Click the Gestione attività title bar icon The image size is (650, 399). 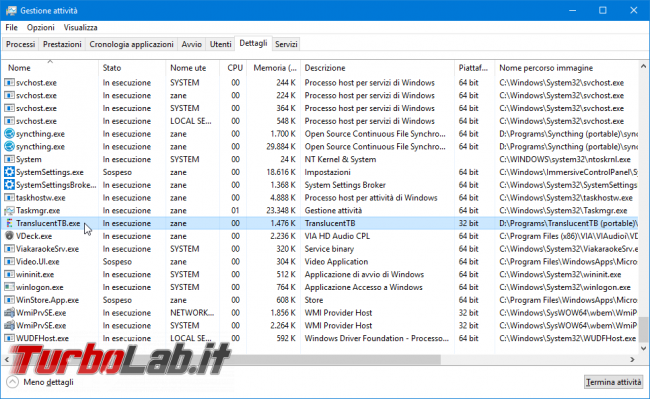[11, 10]
